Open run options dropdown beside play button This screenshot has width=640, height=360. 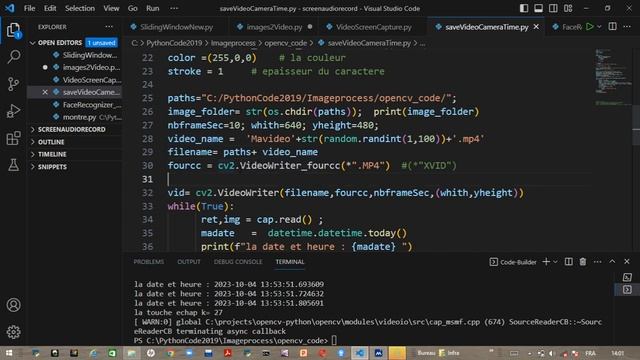[x=599, y=27]
